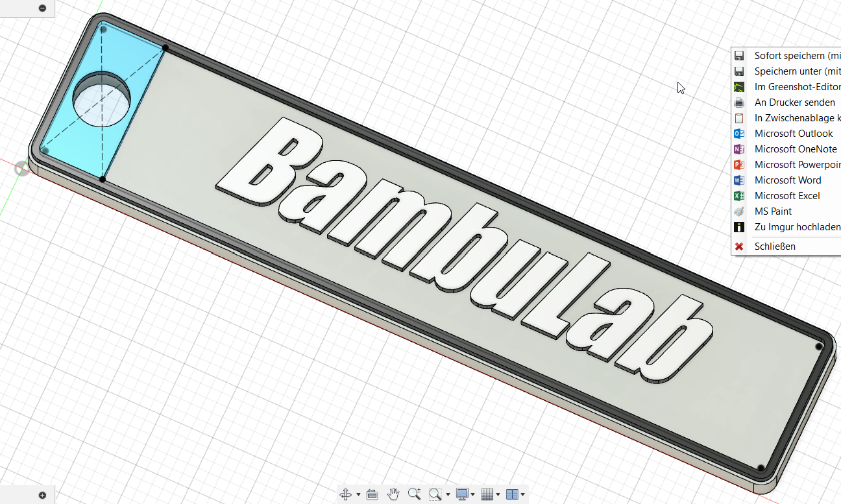Expand the panel with the plus button

[43, 495]
